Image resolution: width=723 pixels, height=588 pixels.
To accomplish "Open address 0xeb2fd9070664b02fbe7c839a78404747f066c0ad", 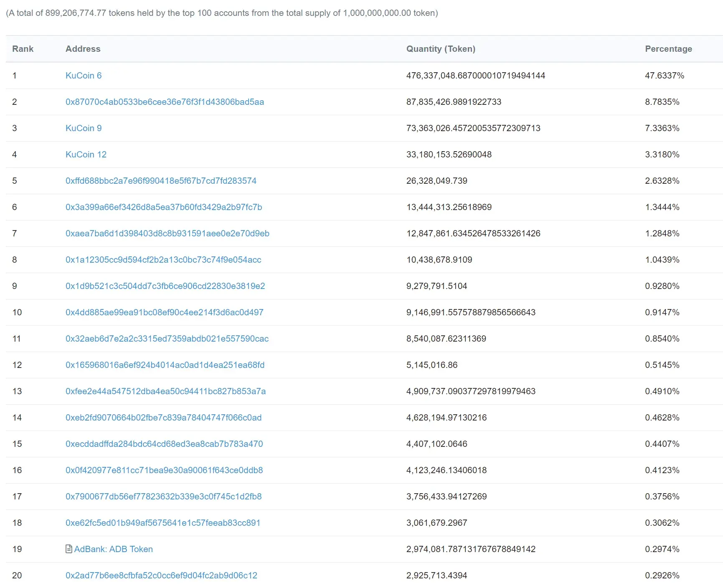I will [x=163, y=418].
